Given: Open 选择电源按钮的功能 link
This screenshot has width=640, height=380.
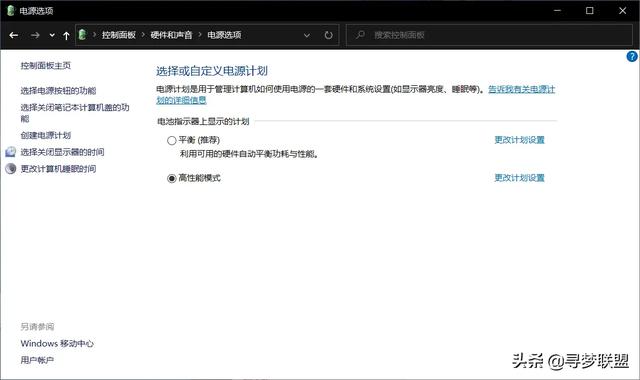Looking at the screenshot, I should tap(58, 91).
